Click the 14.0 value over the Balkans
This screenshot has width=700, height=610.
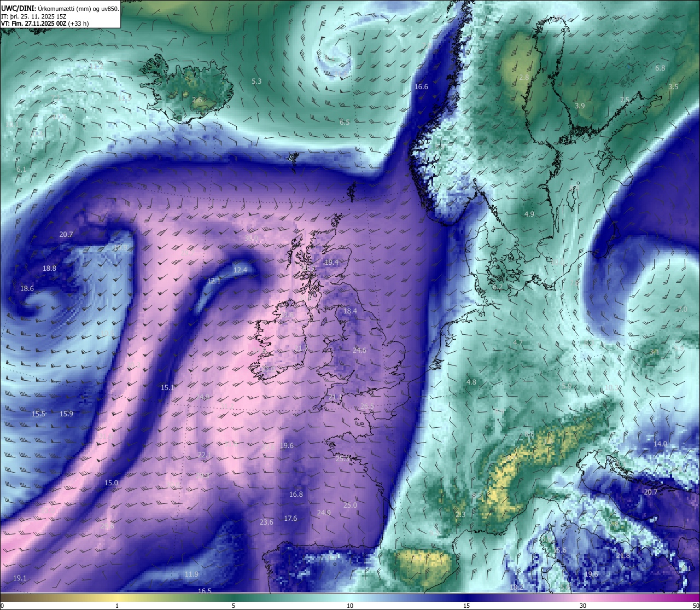pos(660,444)
